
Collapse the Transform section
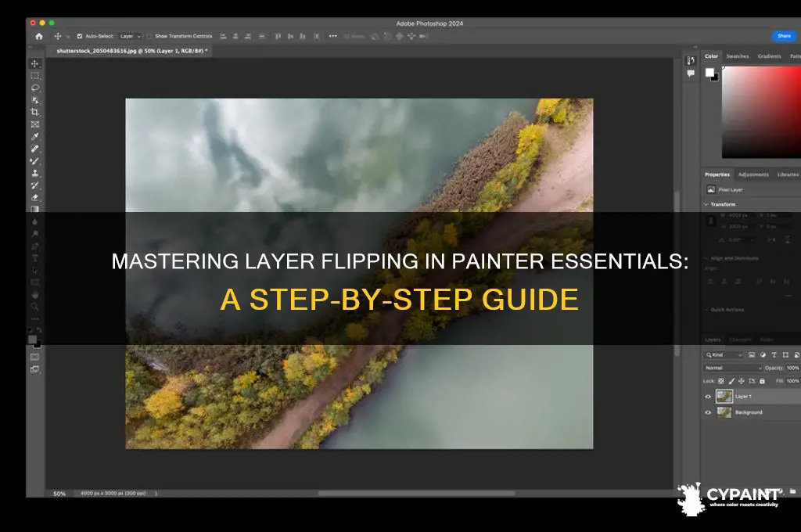pos(706,204)
